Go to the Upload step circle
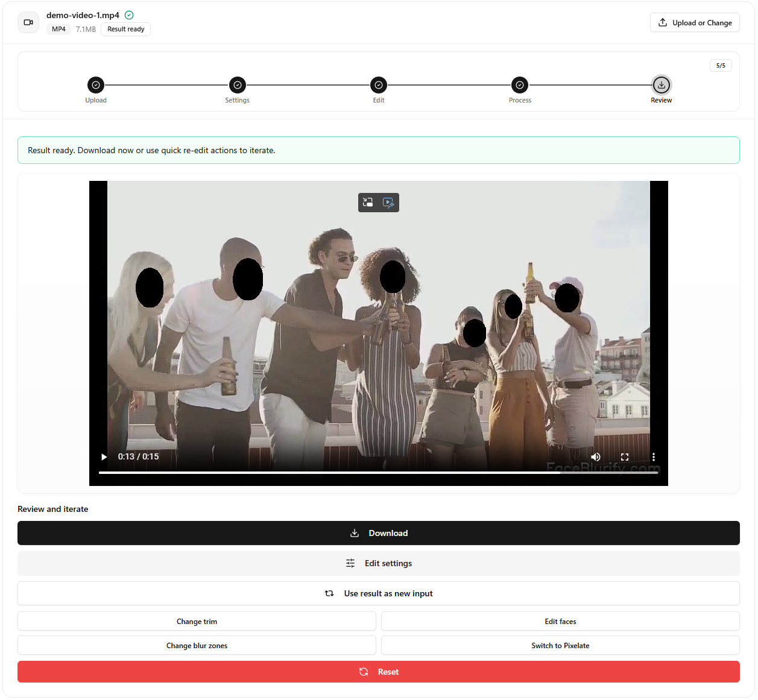The width and height of the screenshot is (758, 700). (x=96, y=85)
